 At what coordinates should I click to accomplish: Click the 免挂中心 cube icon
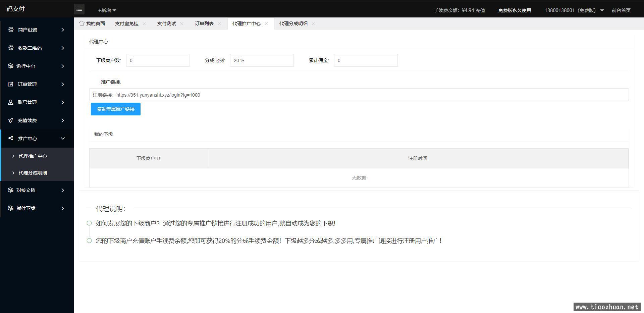10,66
